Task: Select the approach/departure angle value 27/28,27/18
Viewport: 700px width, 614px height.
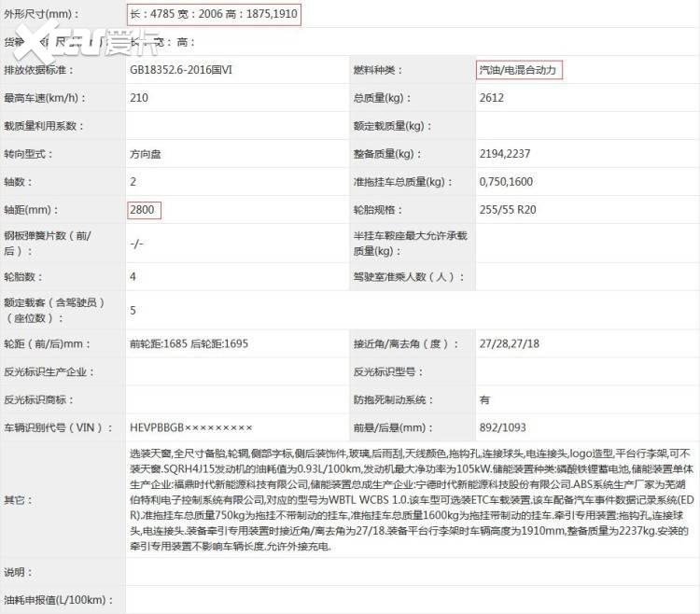Action: (510, 343)
